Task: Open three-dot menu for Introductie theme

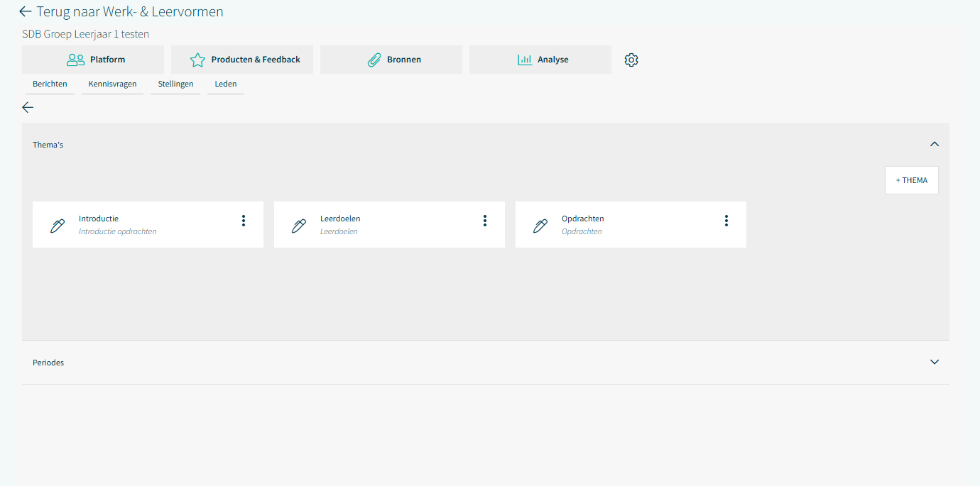Action: point(244,221)
